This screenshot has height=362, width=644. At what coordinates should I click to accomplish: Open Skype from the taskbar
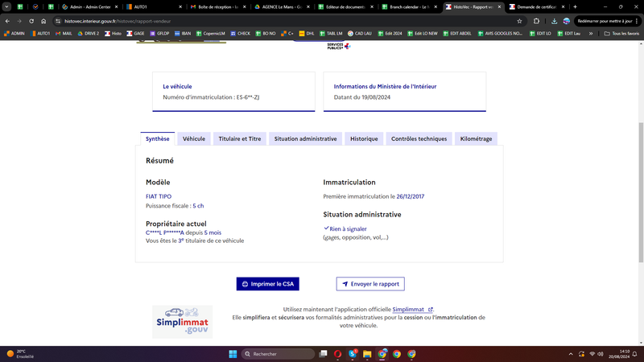click(x=353, y=354)
